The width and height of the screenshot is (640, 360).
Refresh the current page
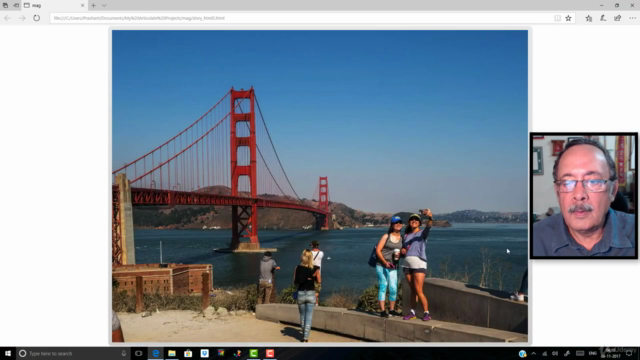point(37,18)
